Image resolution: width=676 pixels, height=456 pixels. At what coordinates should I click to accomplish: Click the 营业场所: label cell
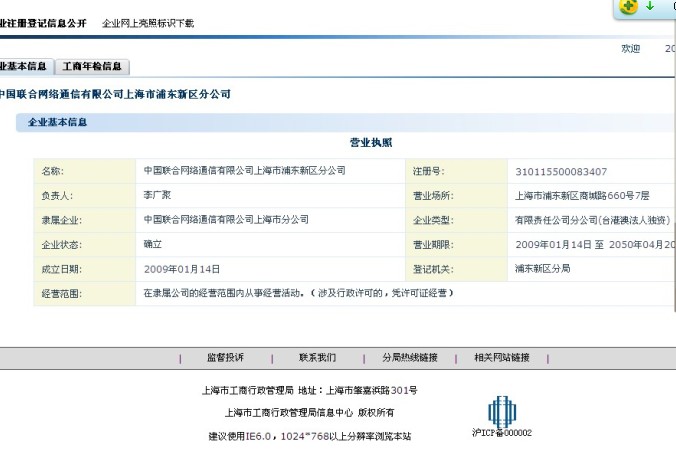pos(457,196)
